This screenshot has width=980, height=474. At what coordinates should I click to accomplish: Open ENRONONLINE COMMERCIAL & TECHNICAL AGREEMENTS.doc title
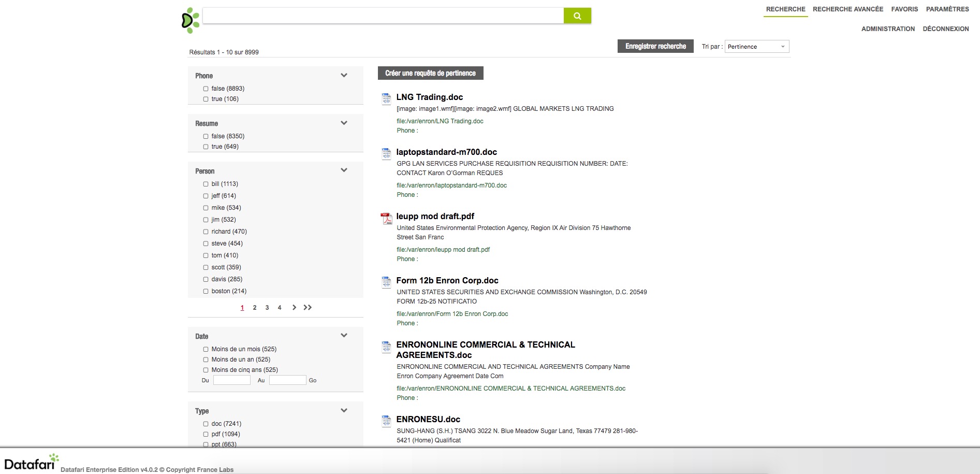point(486,350)
